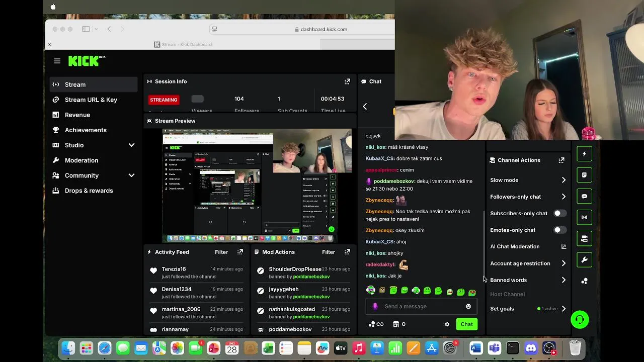Collapse the chat with the back arrow
This screenshot has height=362, width=644.
(365, 107)
